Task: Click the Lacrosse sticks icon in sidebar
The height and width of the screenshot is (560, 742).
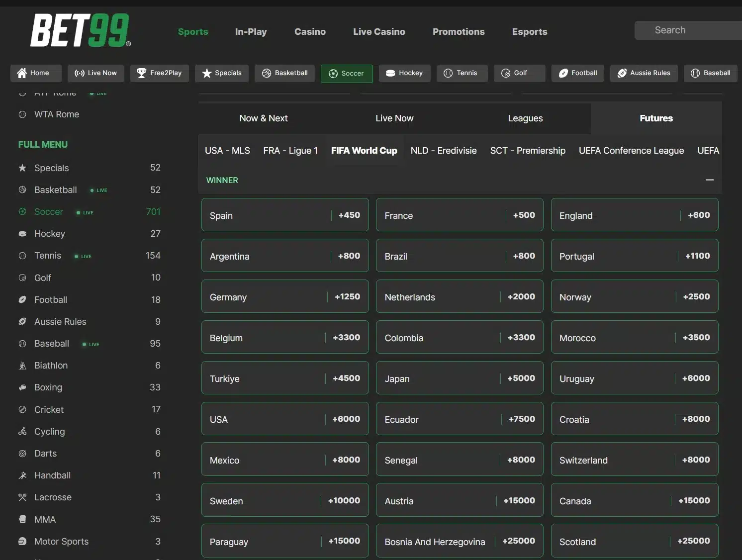Action: [x=22, y=497]
